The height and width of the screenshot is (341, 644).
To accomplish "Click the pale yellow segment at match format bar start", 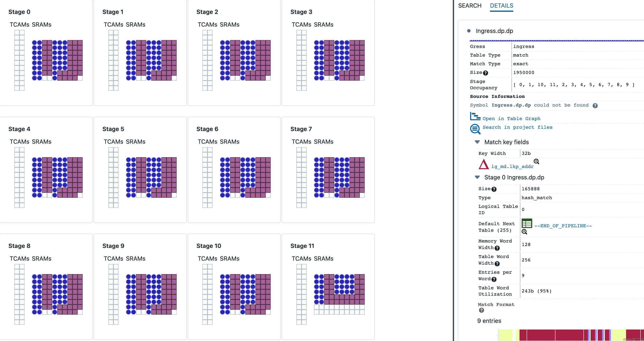I will pos(505,335).
